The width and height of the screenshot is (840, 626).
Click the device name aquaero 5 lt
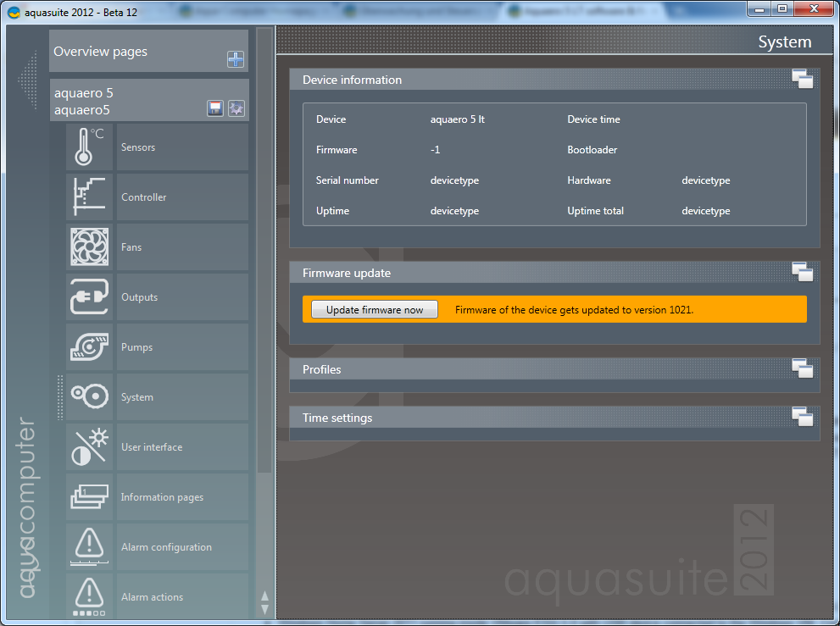[x=458, y=119]
